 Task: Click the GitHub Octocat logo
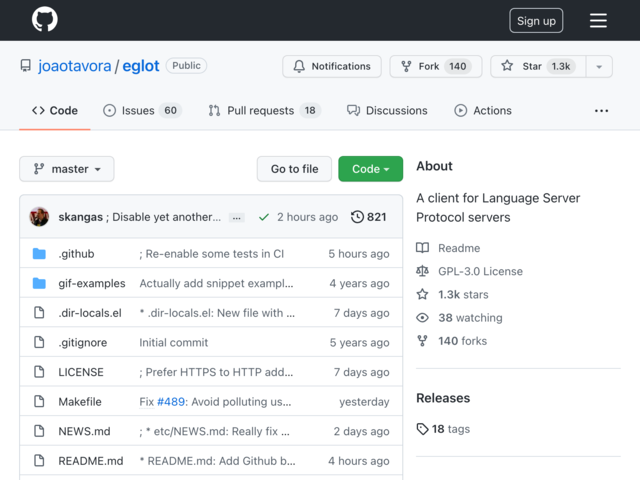coord(45,19)
